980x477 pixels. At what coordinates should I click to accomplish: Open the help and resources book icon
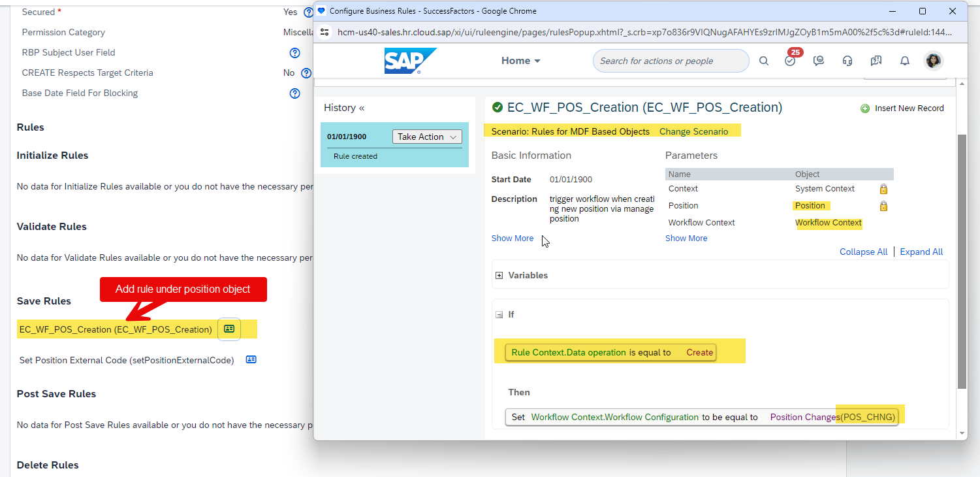pos(876,61)
